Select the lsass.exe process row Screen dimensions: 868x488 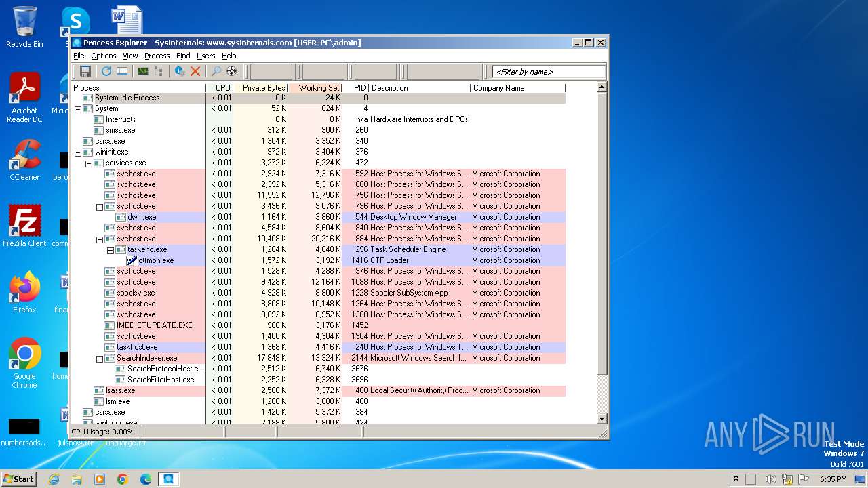[318, 390]
